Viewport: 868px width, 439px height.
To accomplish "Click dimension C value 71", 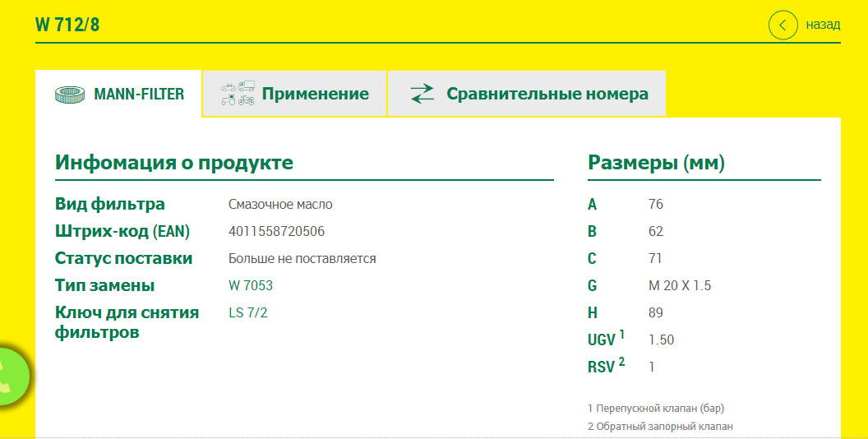I will coord(655,258).
